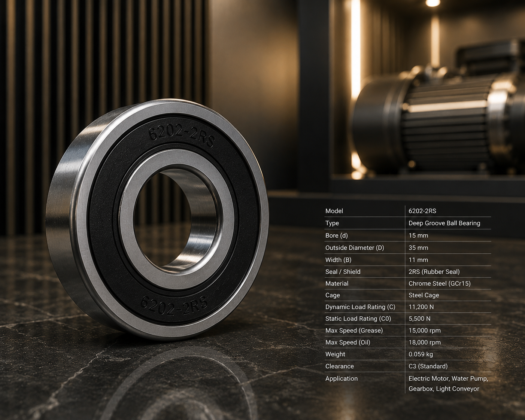Select the "35 mm" outside diameter value
Screen dimensions: 525x420
coord(418,248)
